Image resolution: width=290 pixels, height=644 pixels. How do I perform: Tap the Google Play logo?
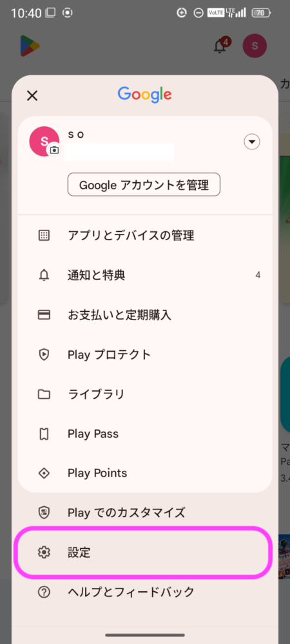click(x=30, y=46)
